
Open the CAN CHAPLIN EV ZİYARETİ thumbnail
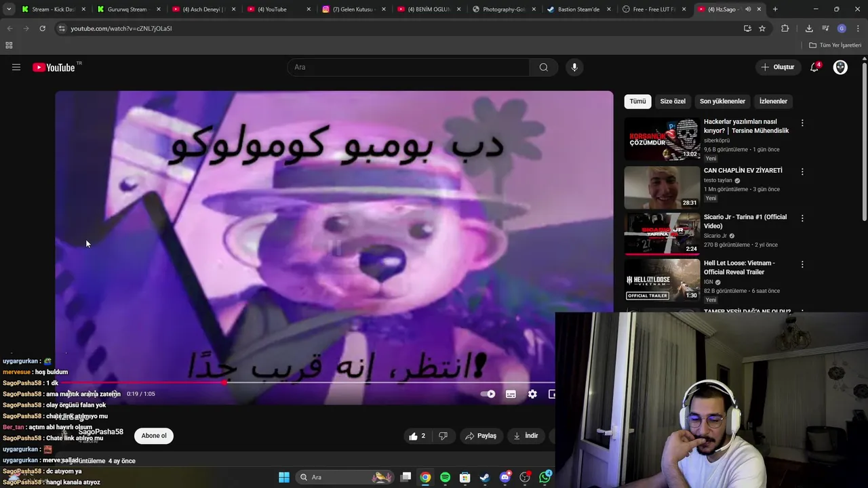[x=662, y=188]
